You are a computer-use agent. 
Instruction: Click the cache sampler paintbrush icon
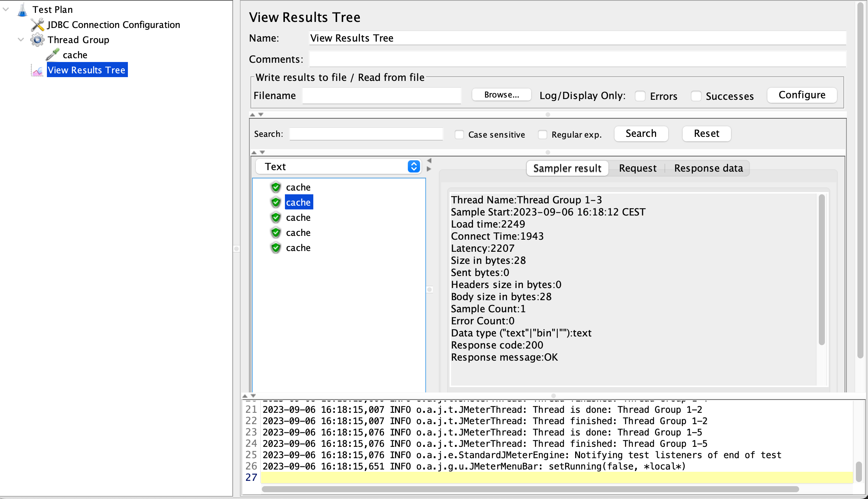tap(53, 55)
